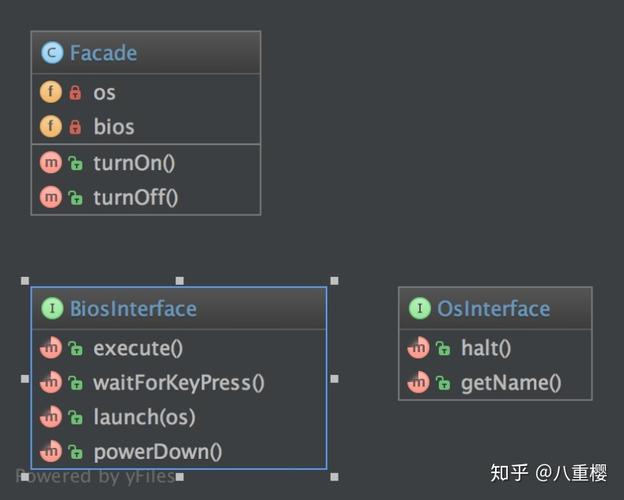This screenshot has height=500, width=624.
Task: Click the BiosInterface interface icon
Action: [52, 308]
